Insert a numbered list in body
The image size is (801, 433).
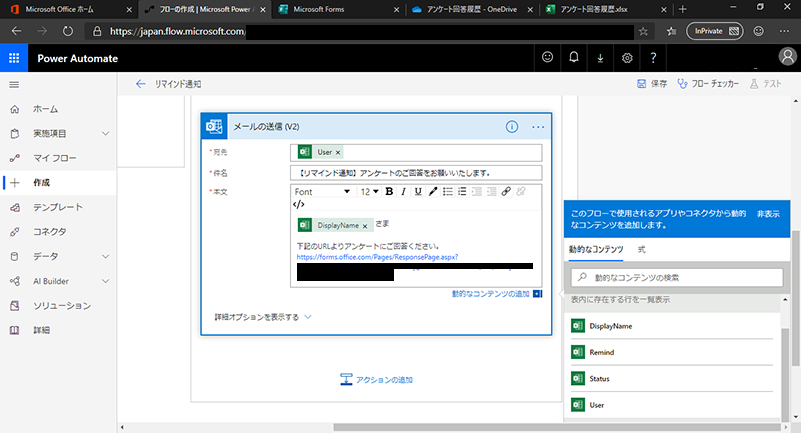(x=462, y=191)
